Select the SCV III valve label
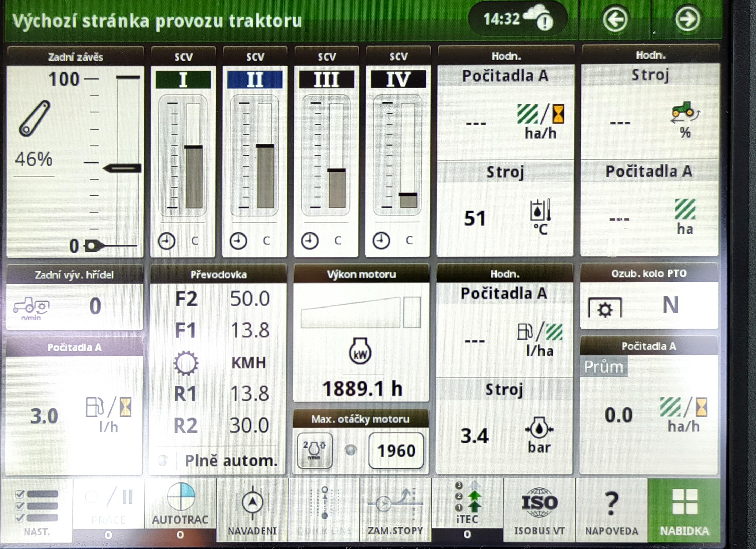Screen dimensions: 756x549 pyautogui.click(x=326, y=80)
